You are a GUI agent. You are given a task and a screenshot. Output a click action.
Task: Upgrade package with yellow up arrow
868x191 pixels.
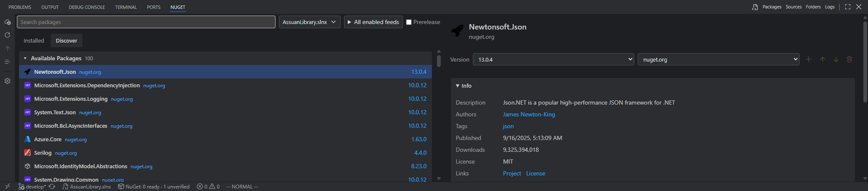point(822,59)
